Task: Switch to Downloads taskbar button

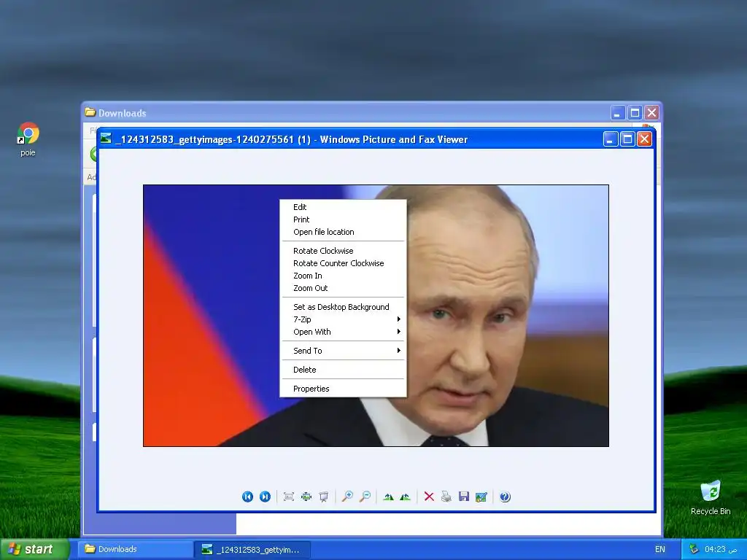Action: 134,549
